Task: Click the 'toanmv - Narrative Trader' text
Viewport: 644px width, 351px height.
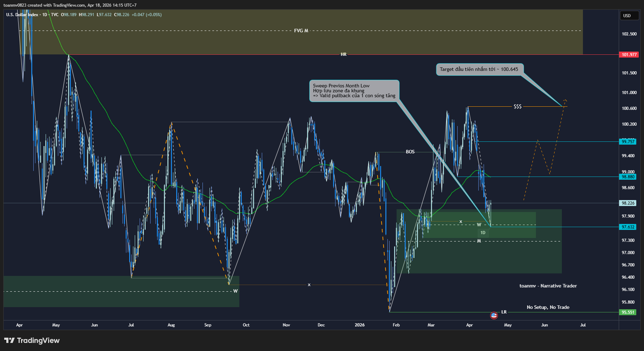Action: 548,286
